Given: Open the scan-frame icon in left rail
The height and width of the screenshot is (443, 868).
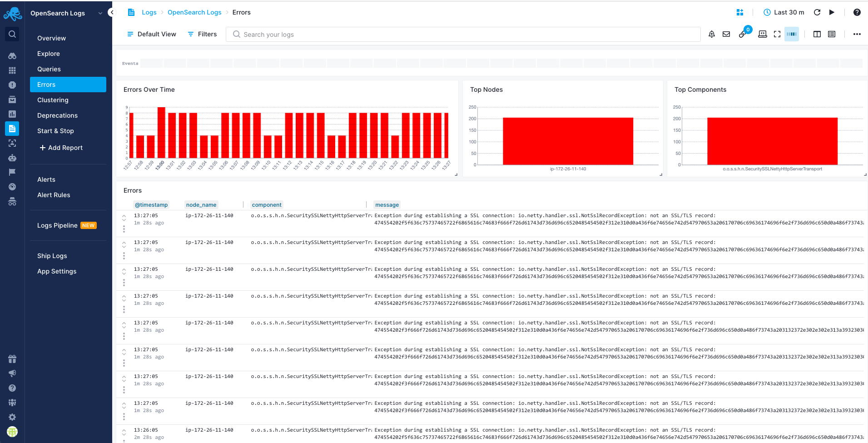Looking at the screenshot, I should coord(12,143).
